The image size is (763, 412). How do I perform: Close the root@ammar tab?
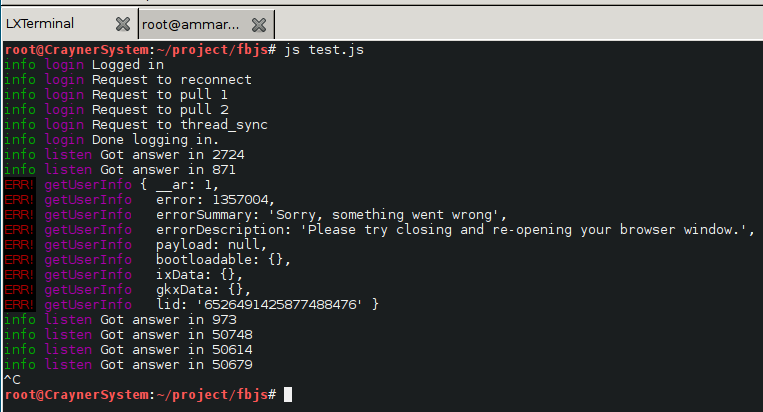tap(259, 25)
